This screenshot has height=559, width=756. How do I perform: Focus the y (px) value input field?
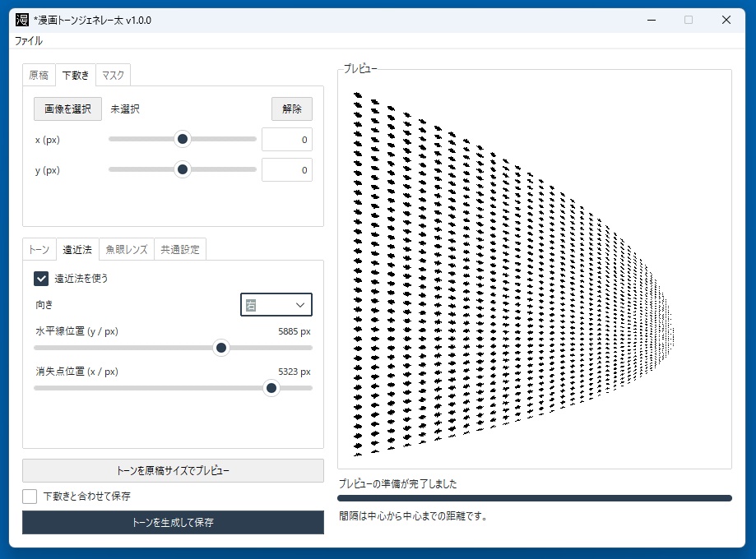pyautogui.click(x=287, y=170)
